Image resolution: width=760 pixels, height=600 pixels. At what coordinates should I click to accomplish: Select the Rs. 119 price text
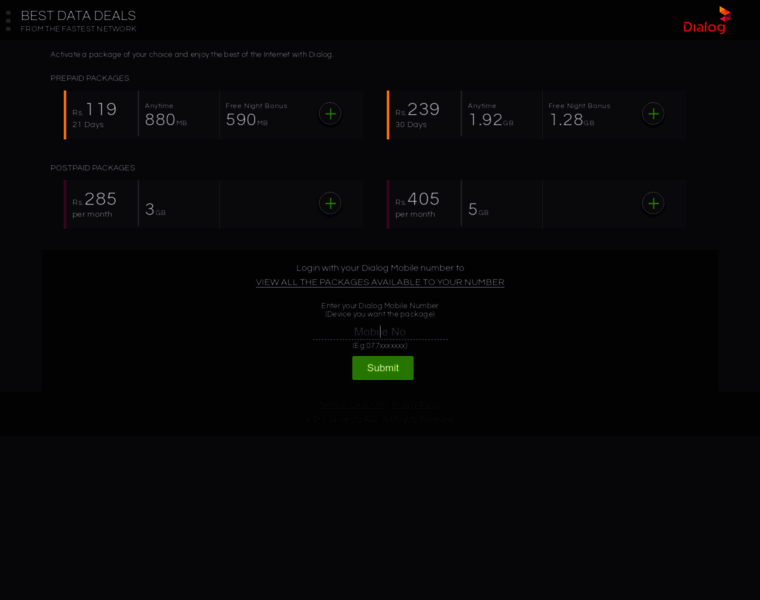coord(95,110)
